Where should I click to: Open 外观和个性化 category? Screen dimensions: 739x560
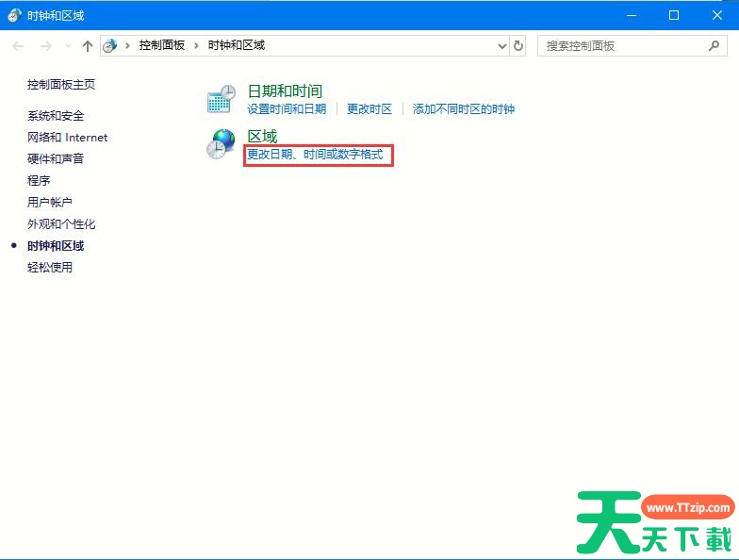[x=61, y=224]
